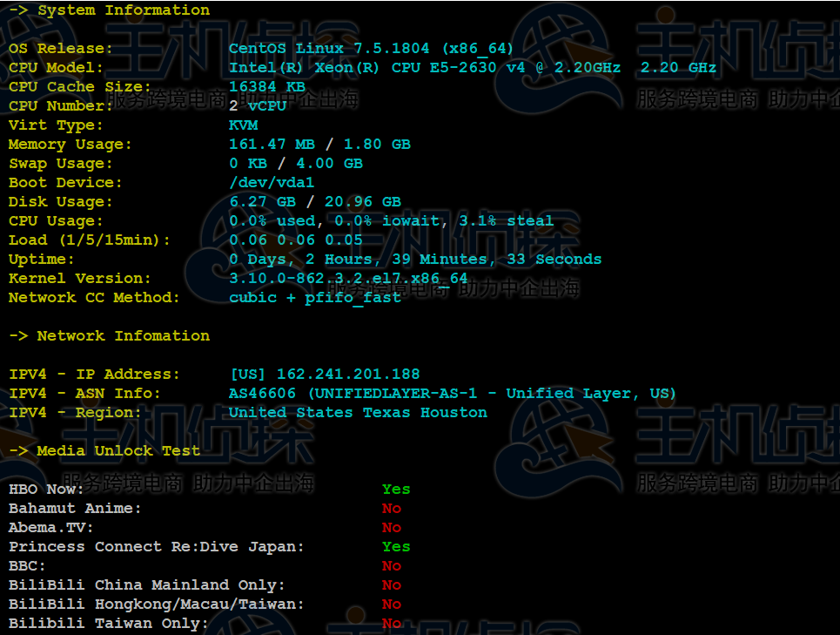This screenshot has width=840, height=635.
Task: Select the 'No' result for Bahamut Anime
Action: click(392, 509)
